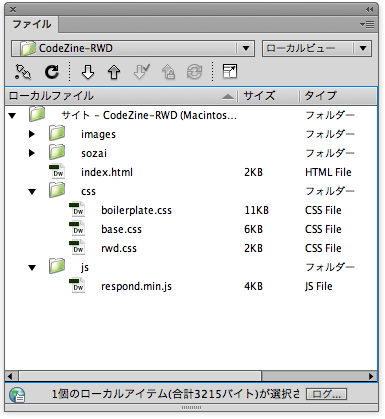Click the Dw icon for rwd.css
Screen dimensions: 385x419
coord(77,248)
